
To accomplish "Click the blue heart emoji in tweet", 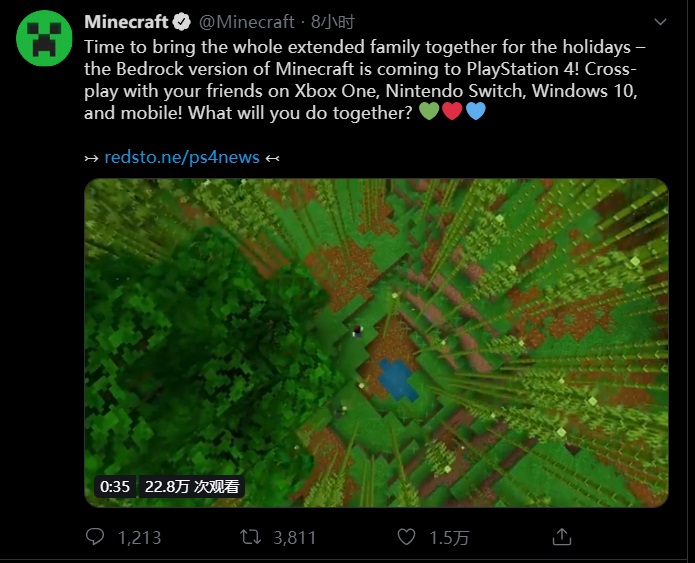I will [x=476, y=113].
